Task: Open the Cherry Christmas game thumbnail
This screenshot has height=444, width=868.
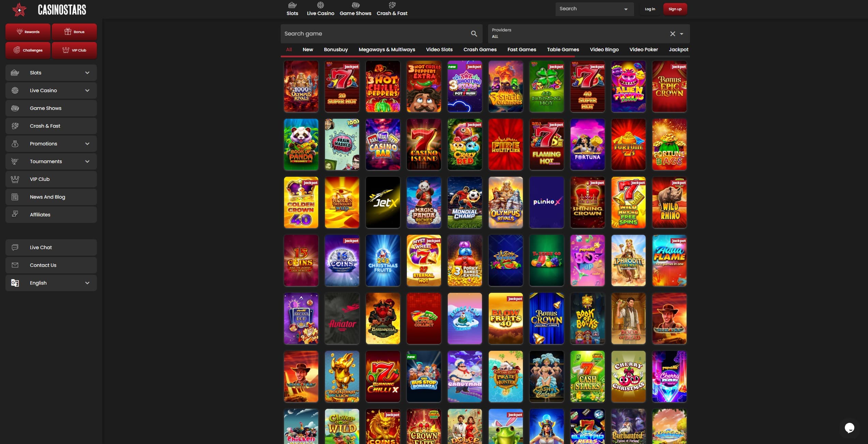Action: coord(628,376)
